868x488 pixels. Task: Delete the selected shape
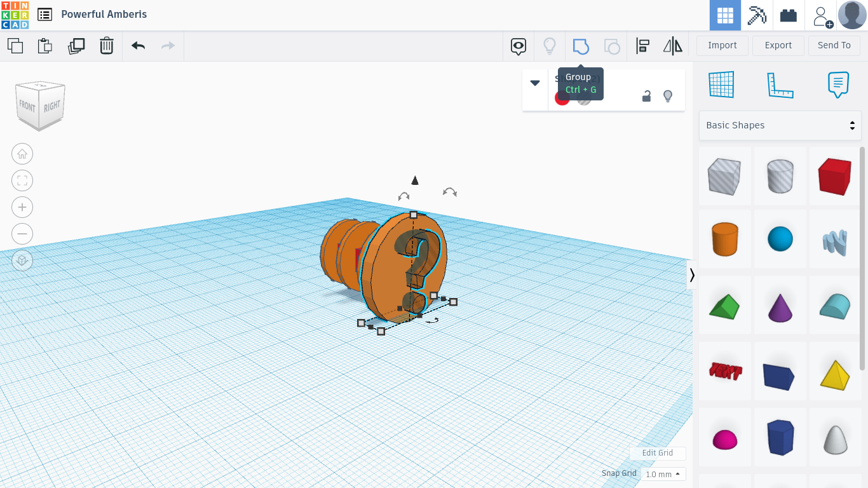(x=107, y=46)
